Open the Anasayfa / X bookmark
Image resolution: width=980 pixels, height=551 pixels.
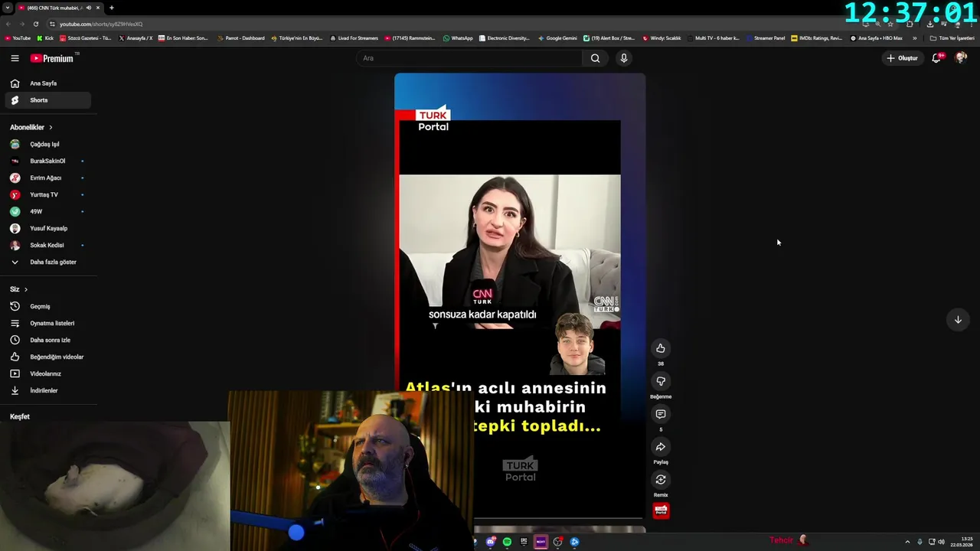coord(136,38)
